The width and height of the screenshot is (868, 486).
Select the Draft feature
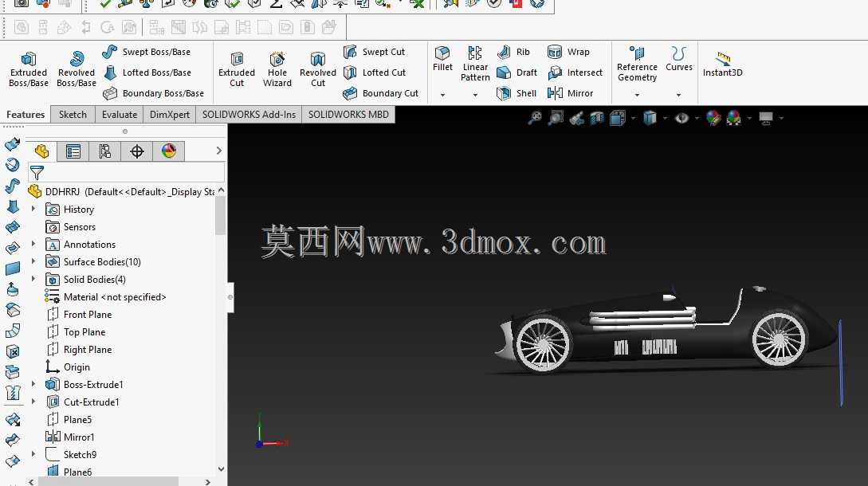pyautogui.click(x=517, y=73)
